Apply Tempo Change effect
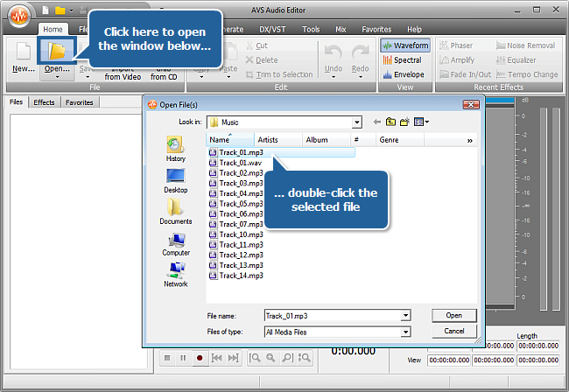Image resolution: width=569 pixels, height=392 pixels. click(527, 74)
